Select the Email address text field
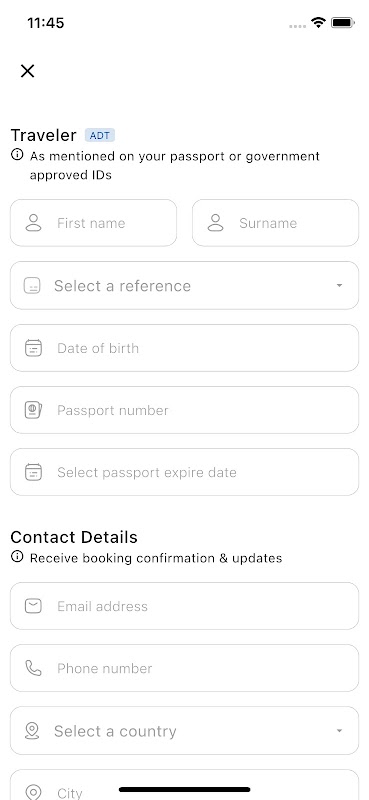 [x=184, y=606]
